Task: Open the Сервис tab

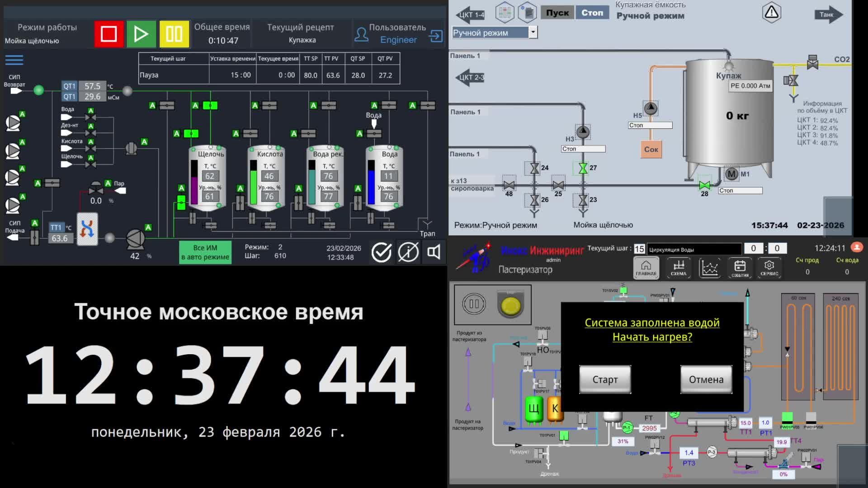Action: [x=769, y=267]
